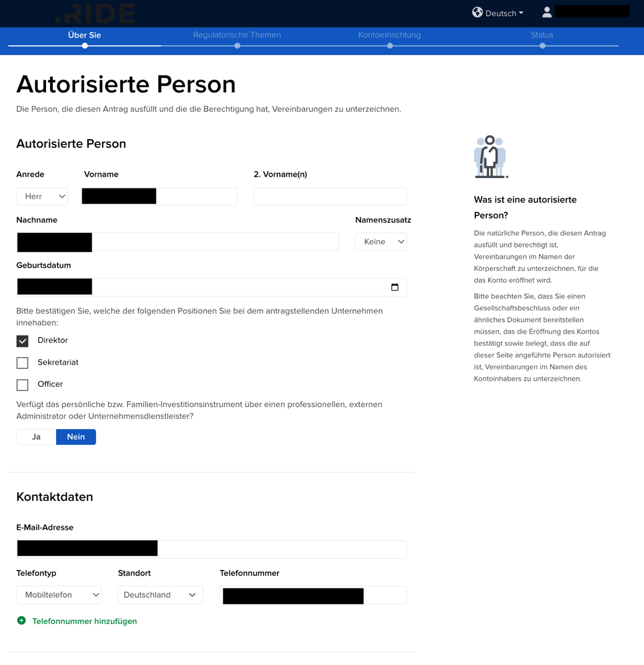The height and width of the screenshot is (665, 644).
Task: Click the green plus icon for phone numbers
Action: (22, 620)
